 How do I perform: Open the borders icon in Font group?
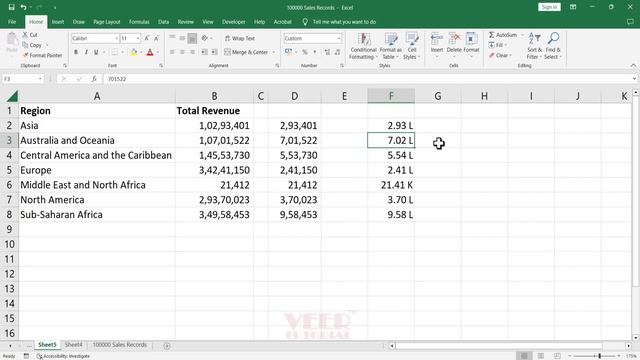click(x=115, y=52)
